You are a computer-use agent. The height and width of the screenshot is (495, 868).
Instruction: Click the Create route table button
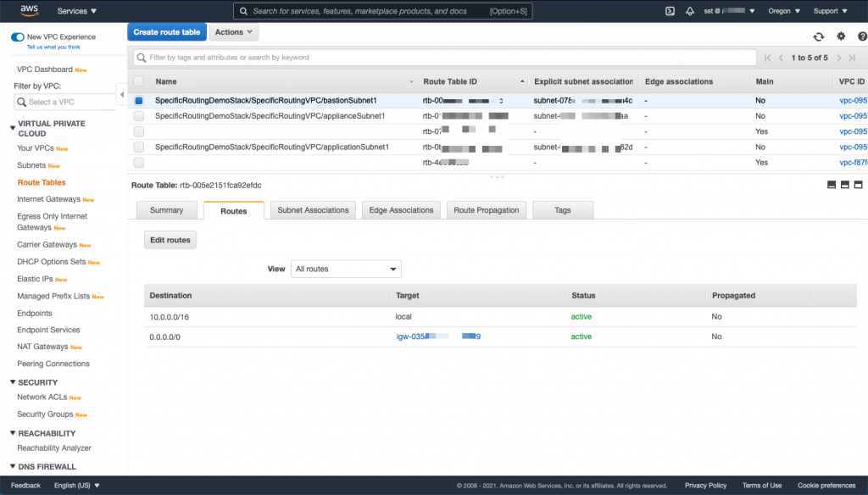tap(166, 31)
